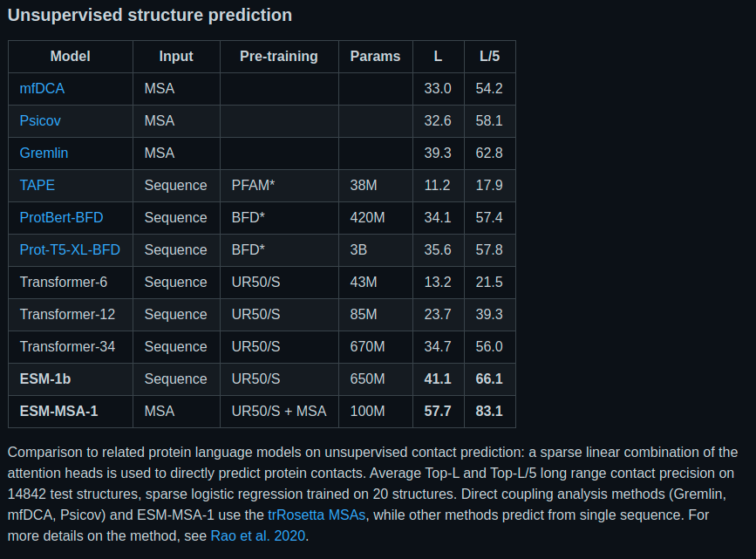Click the 100M params cell
Viewport: 756px width, 559px height.
tap(367, 411)
